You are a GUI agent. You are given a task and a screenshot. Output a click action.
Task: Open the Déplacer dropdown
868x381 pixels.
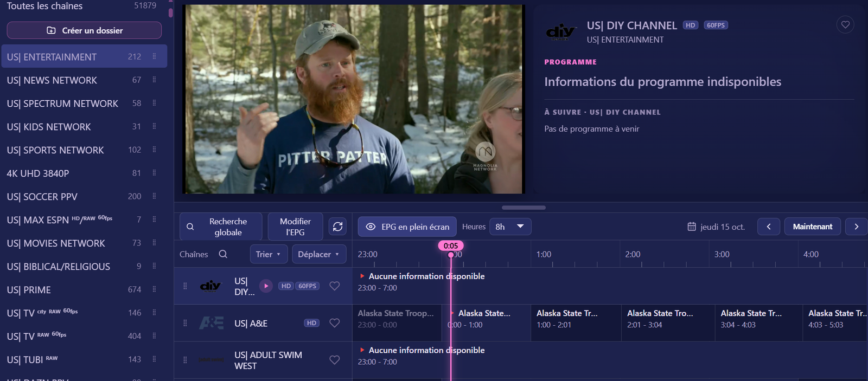tap(319, 254)
